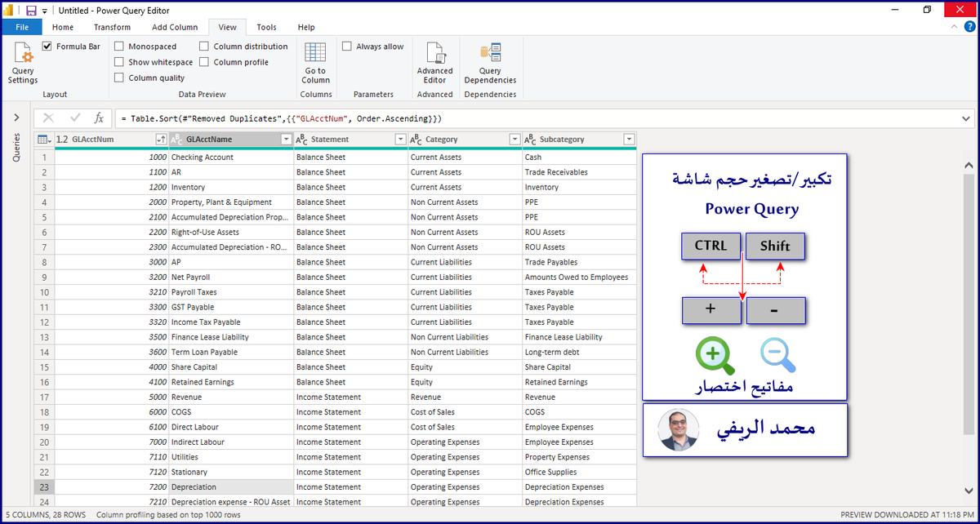Screen dimensions: 980x524
Task: Enable Column profile checkbox
Action: tap(204, 62)
